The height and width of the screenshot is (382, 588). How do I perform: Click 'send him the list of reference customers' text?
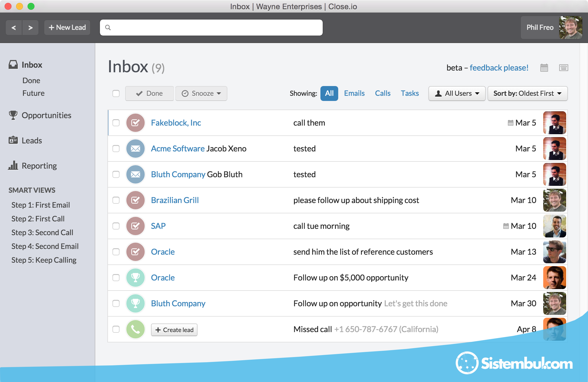coord(363,252)
